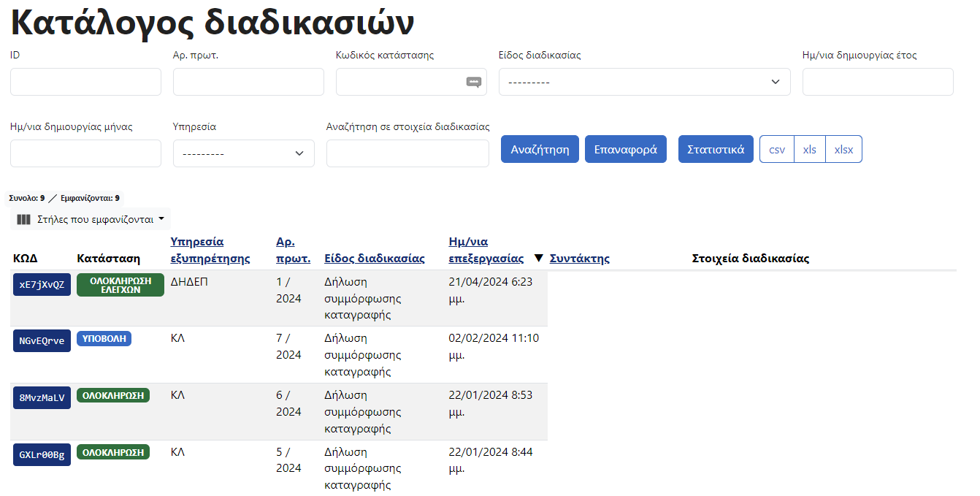Open the Στήλες που εμφανίζονται menu
The height and width of the screenshot is (496, 980).
point(90,219)
